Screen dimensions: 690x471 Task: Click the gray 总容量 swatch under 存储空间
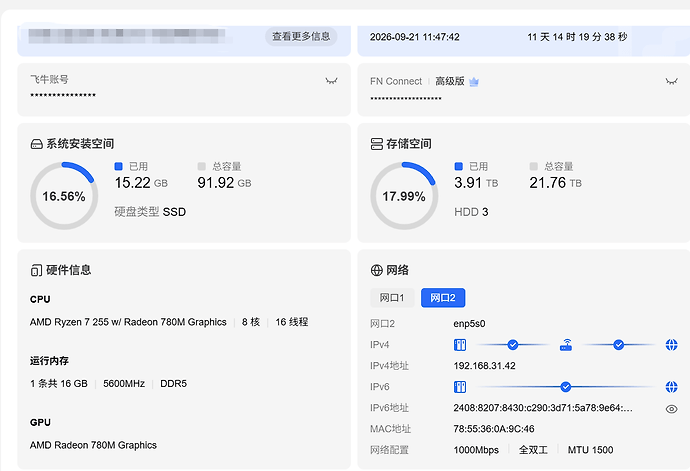(534, 166)
